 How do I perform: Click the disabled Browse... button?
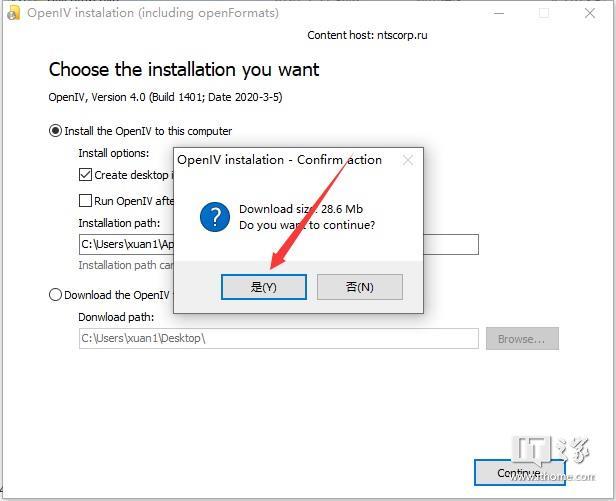pos(522,338)
